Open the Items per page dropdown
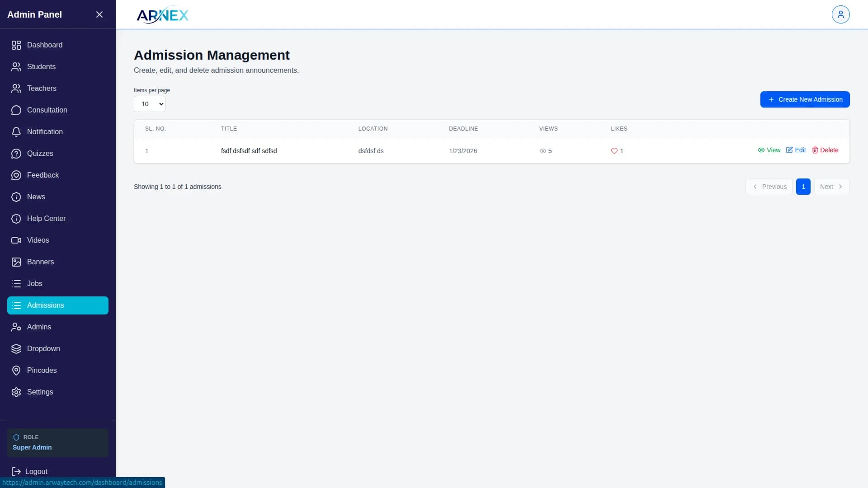The image size is (868, 488). point(150,104)
